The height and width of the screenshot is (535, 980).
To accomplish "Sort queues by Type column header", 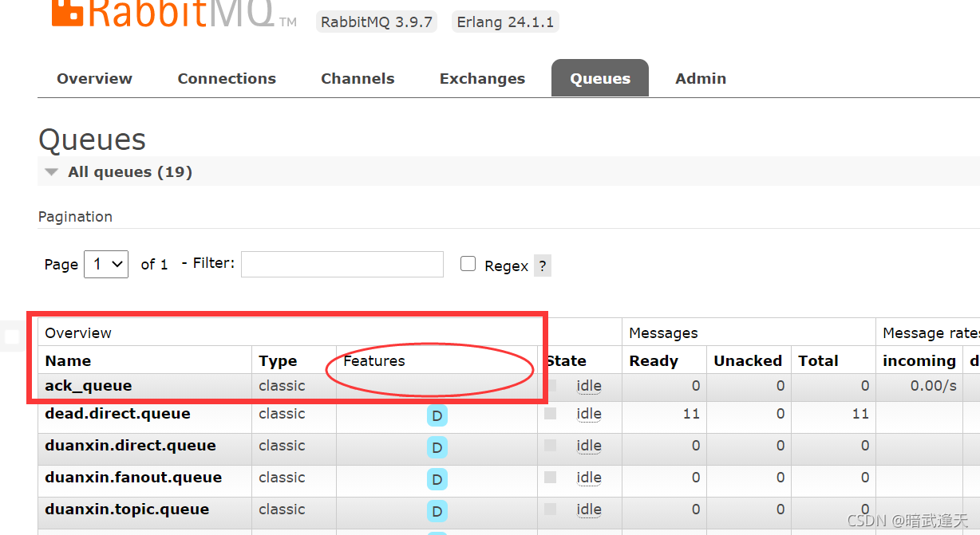I will 278,361.
